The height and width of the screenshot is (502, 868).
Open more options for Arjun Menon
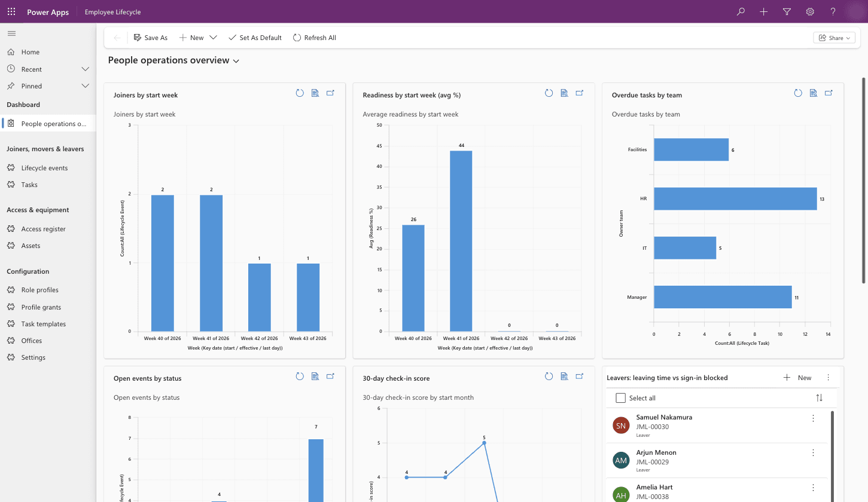point(813,453)
